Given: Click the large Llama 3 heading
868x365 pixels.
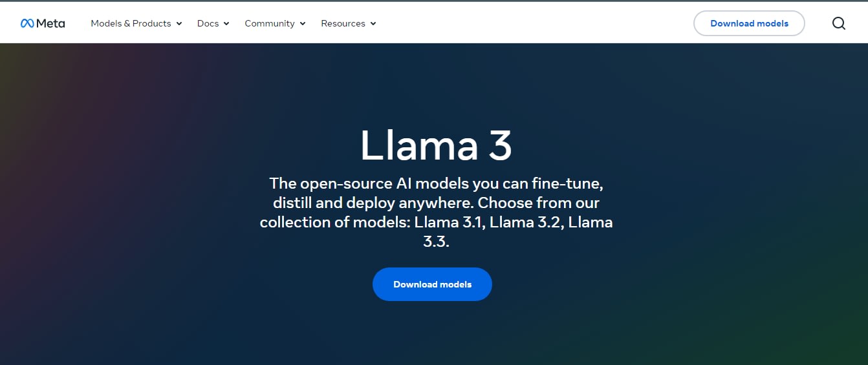Looking at the screenshot, I should click(x=435, y=146).
